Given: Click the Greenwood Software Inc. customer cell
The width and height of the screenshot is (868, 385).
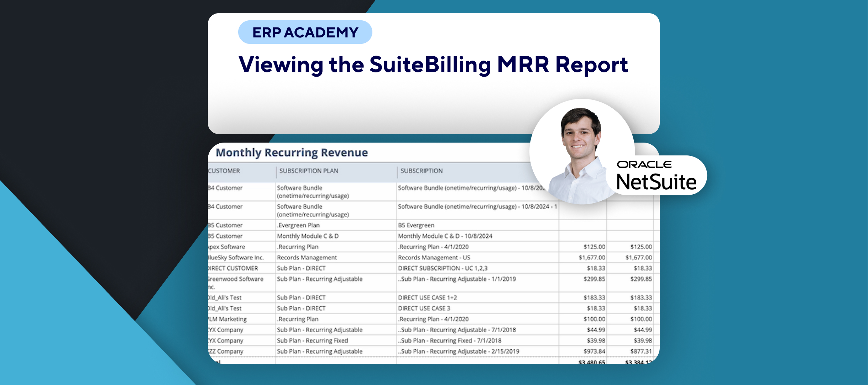Looking at the screenshot, I should click(236, 282).
